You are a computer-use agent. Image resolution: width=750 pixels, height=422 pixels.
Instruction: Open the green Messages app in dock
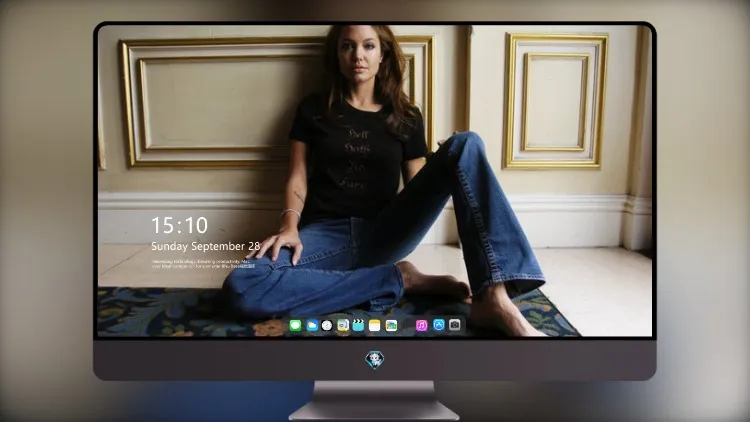[x=295, y=325]
